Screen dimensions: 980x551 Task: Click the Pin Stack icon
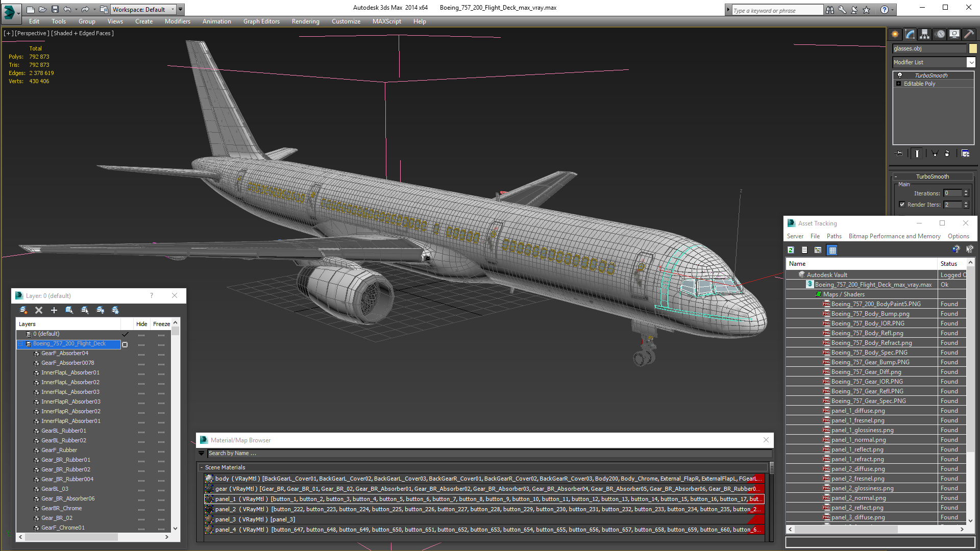coord(899,153)
